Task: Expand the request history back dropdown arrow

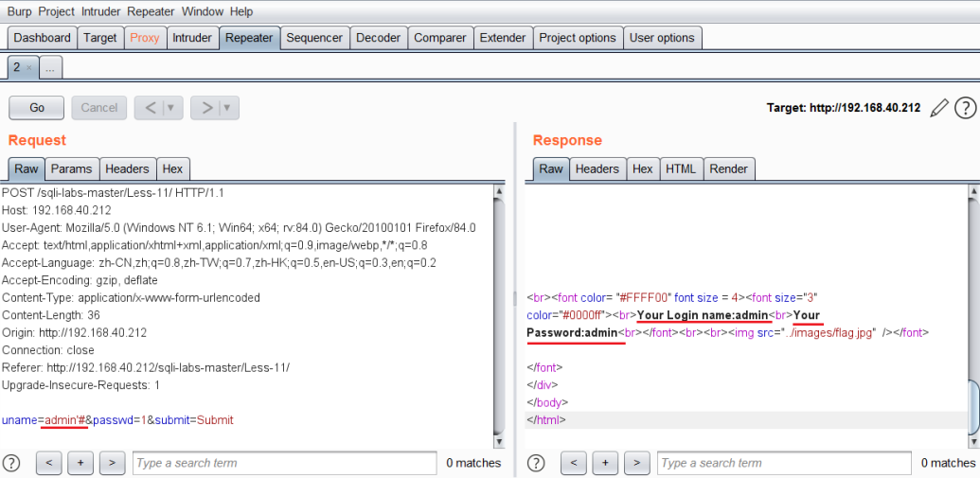Action: pos(170,108)
